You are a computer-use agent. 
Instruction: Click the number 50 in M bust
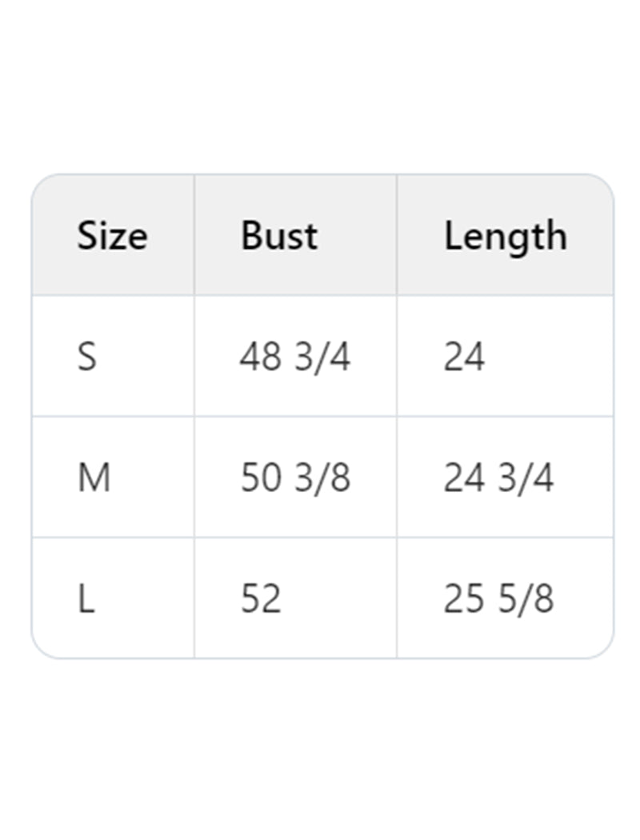pos(261,478)
